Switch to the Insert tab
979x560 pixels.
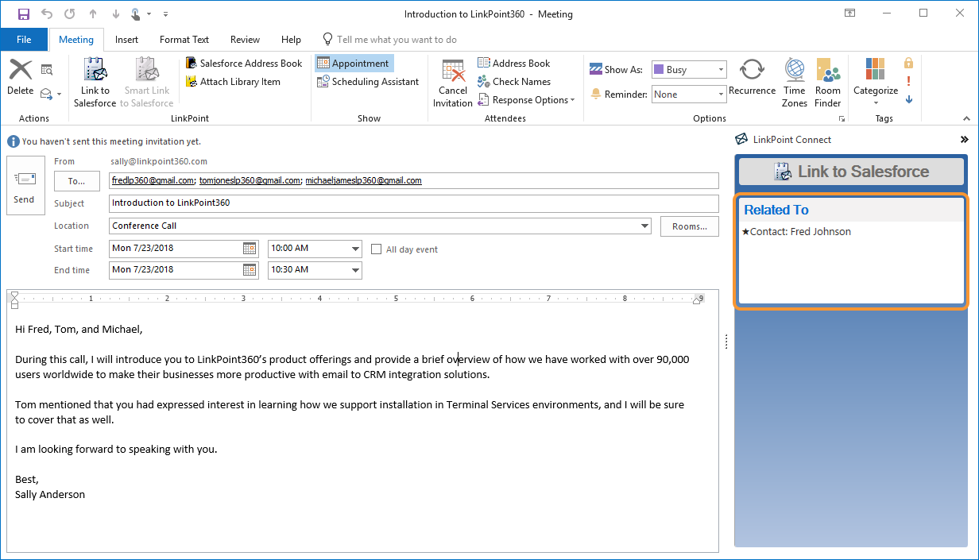coord(126,40)
